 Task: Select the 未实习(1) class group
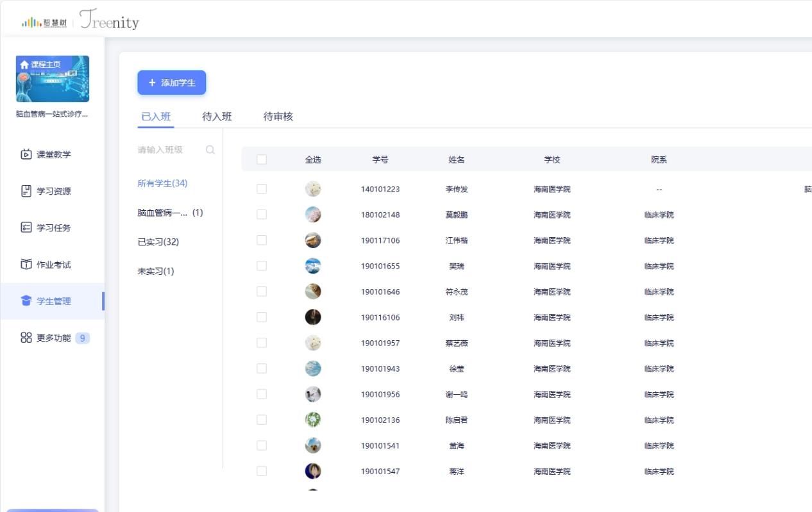(156, 271)
